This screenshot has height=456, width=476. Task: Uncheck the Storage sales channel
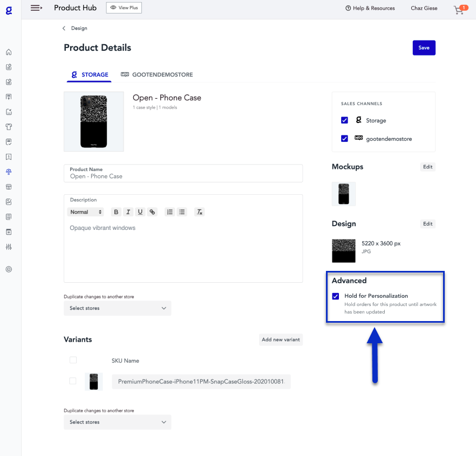click(344, 120)
